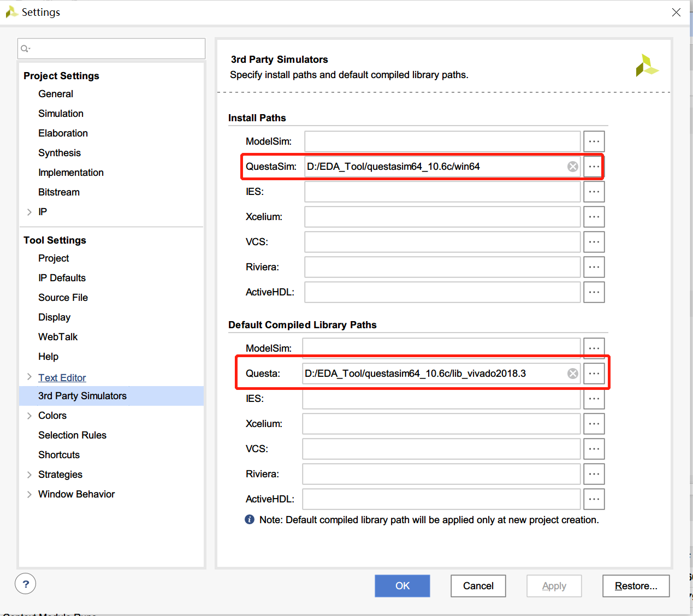Browse for VCS compiled library path
Viewport: 693px width, 616px height.
click(x=594, y=449)
